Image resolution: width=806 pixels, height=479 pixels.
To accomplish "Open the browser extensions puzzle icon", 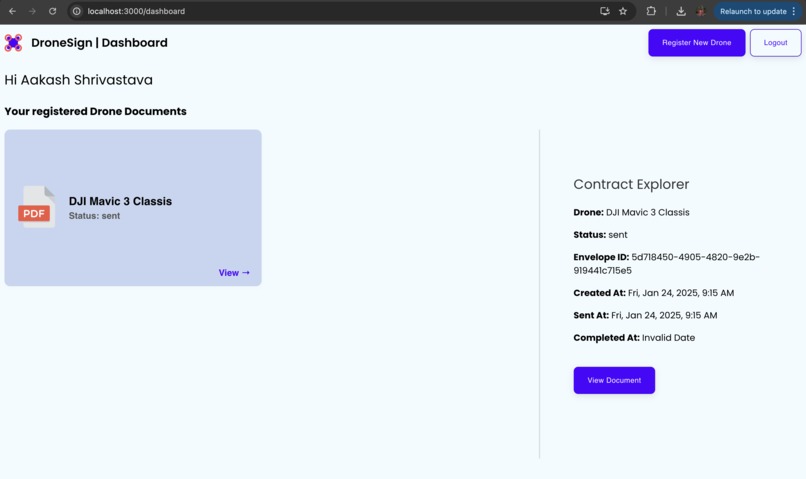I will point(651,11).
